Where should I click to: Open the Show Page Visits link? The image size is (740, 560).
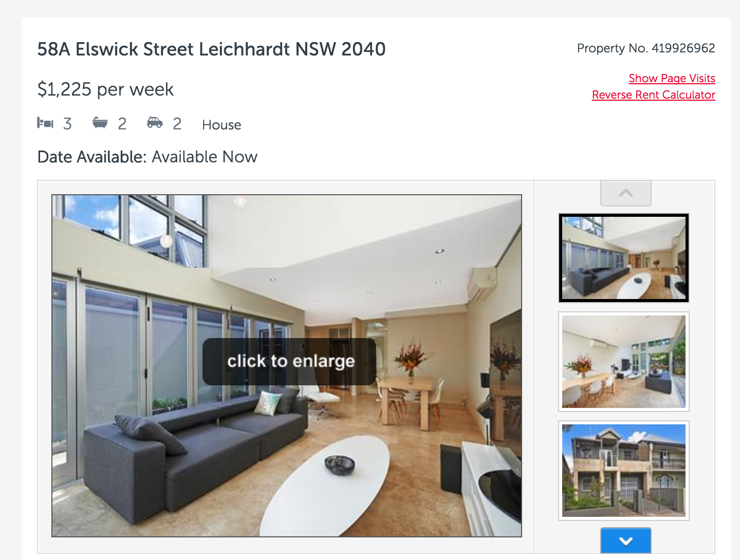tap(672, 78)
